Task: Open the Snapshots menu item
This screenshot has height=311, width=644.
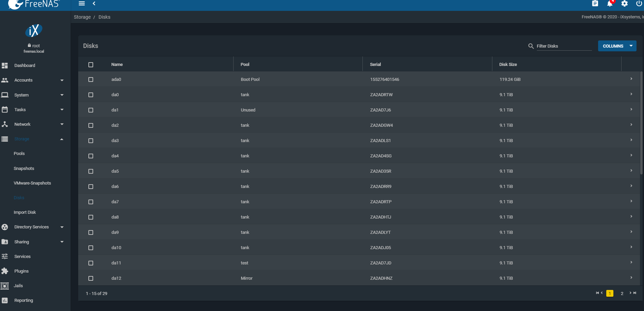Action: click(24, 169)
